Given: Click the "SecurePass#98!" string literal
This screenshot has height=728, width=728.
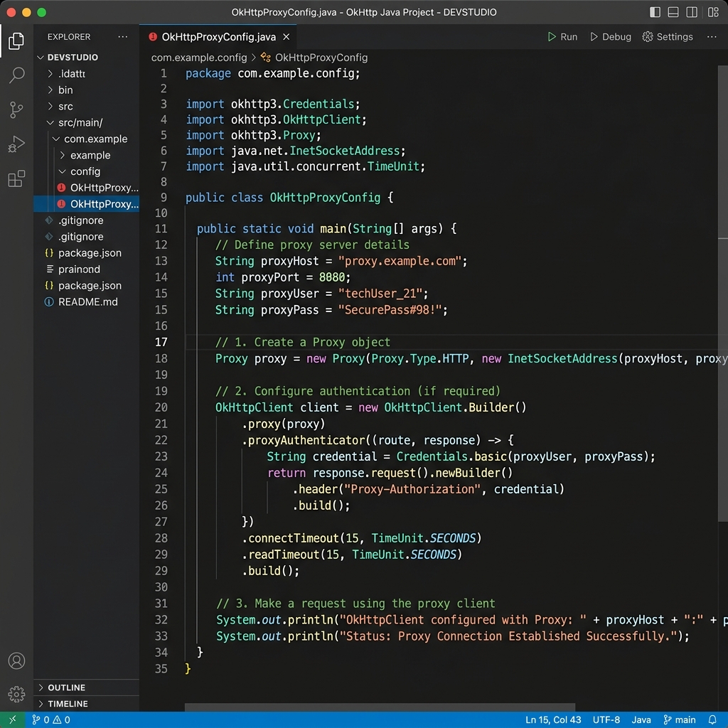Looking at the screenshot, I should pos(389,310).
